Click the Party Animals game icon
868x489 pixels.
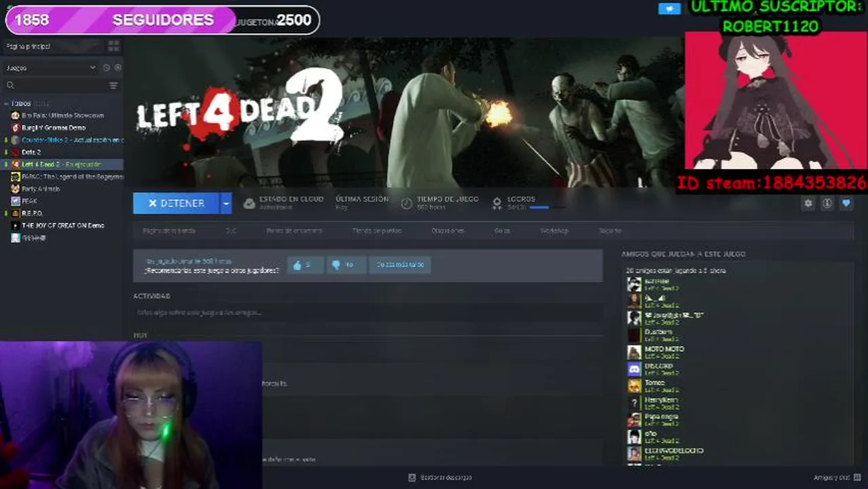pos(16,189)
